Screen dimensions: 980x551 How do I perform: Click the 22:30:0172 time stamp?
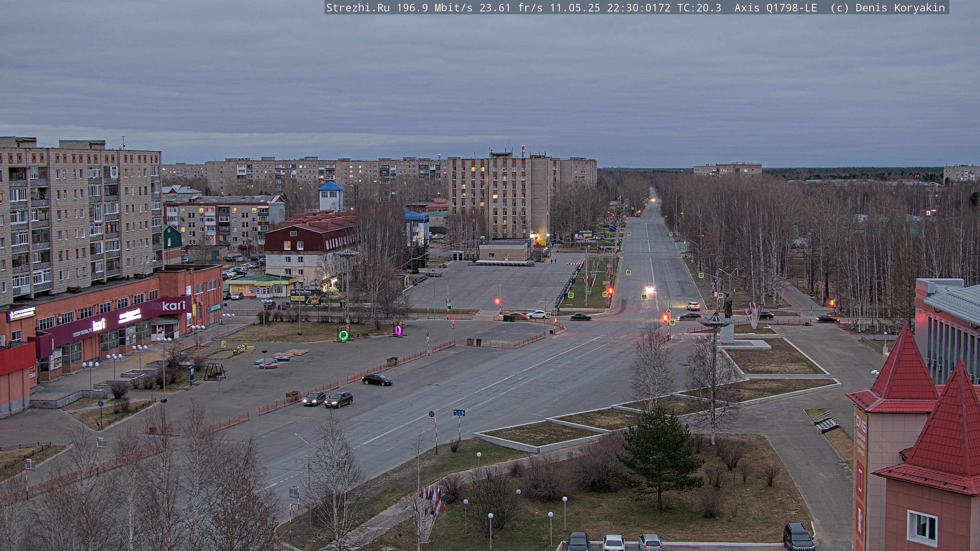[639, 8]
